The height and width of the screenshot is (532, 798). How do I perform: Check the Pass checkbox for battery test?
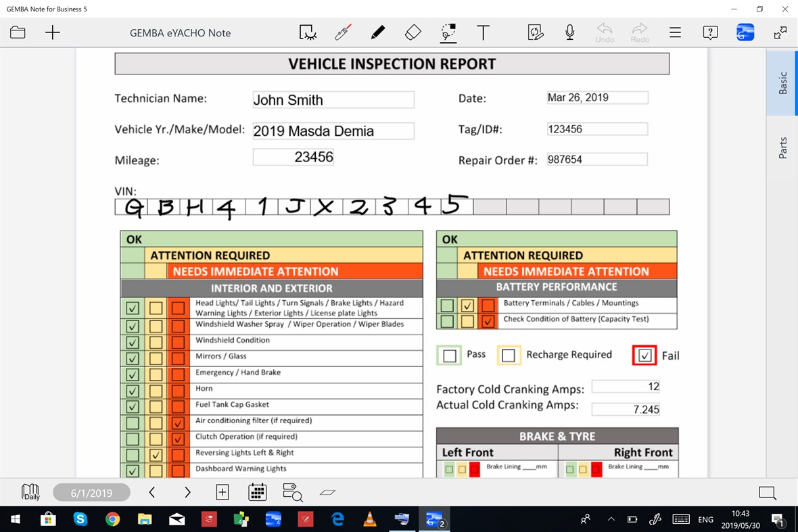(450, 355)
